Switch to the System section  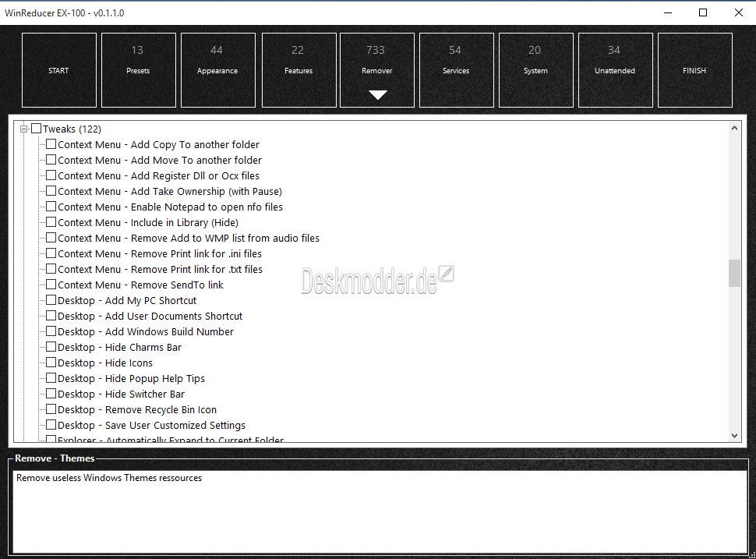[x=535, y=70]
